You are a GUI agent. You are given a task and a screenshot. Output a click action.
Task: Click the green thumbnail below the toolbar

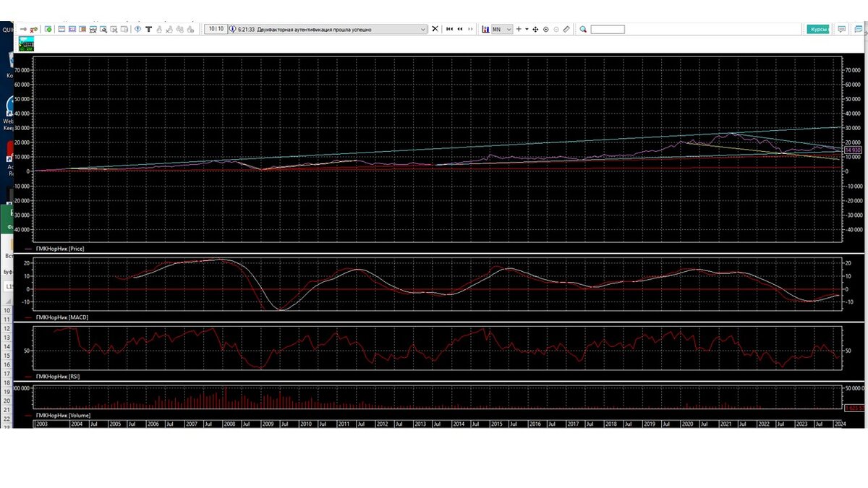coord(27,44)
